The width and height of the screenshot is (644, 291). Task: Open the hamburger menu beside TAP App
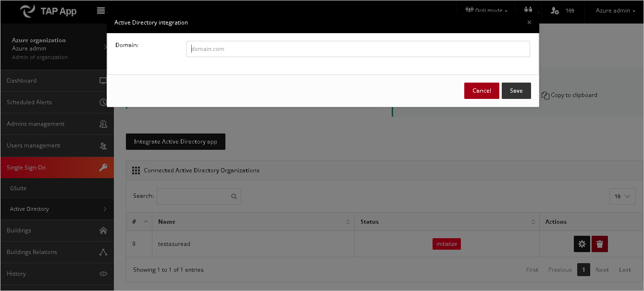[101, 10]
